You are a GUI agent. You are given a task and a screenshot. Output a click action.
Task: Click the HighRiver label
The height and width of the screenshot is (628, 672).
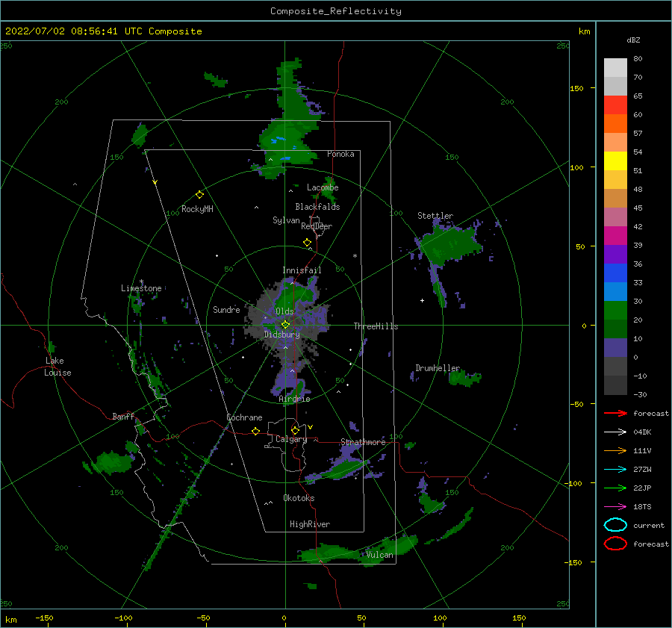coord(310,524)
